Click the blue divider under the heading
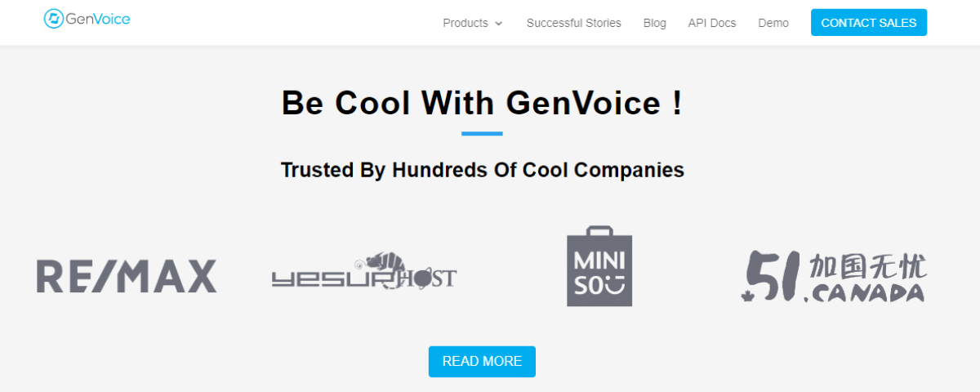The width and height of the screenshot is (980, 392). pyautogui.click(x=482, y=133)
